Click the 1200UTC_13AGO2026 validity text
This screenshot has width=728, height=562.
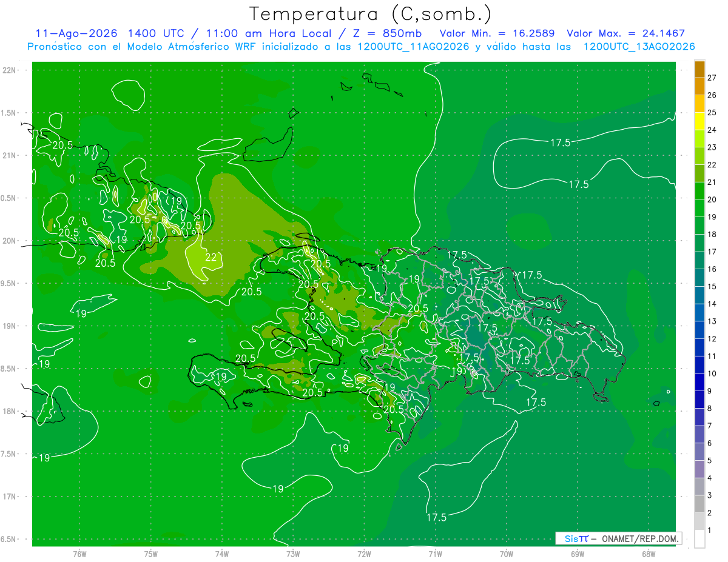point(639,47)
